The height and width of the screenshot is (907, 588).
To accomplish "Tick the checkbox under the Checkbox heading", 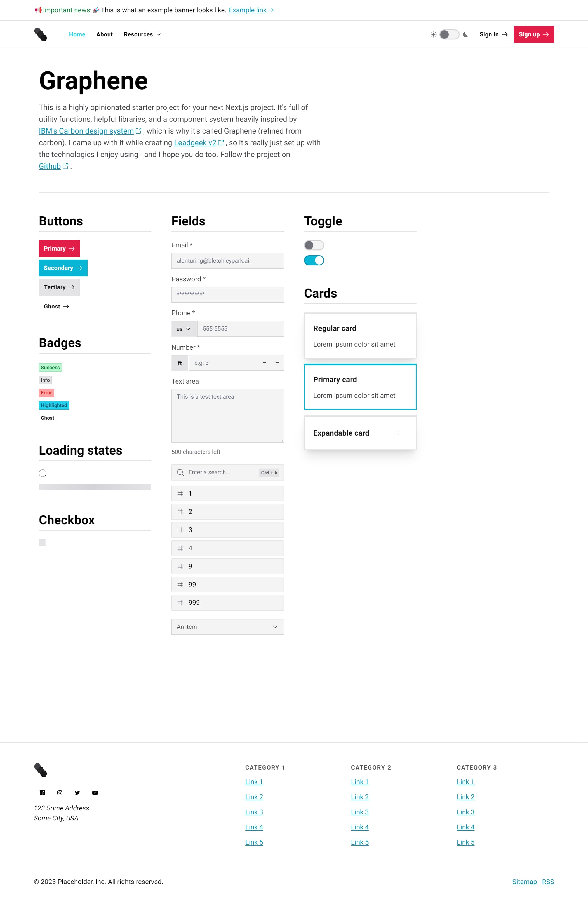I will point(42,542).
